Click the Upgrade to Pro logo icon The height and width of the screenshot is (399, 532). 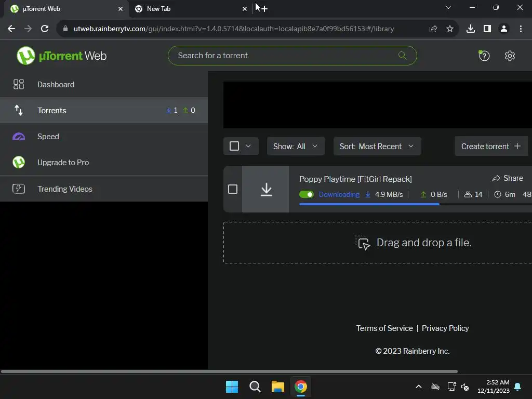19,162
